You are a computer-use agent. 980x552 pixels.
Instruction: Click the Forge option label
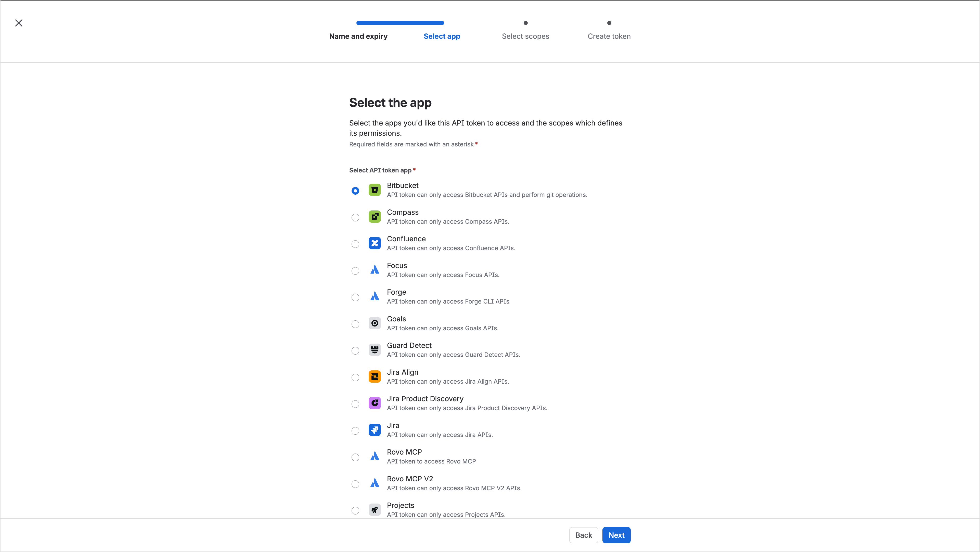(396, 292)
